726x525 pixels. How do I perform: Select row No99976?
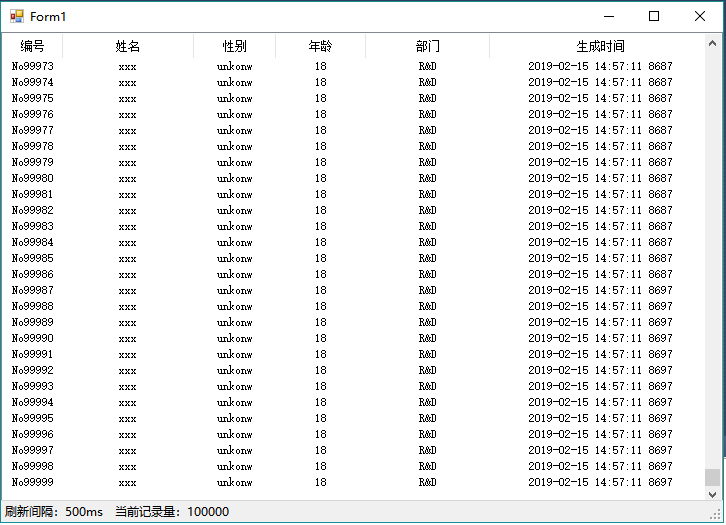pos(353,114)
